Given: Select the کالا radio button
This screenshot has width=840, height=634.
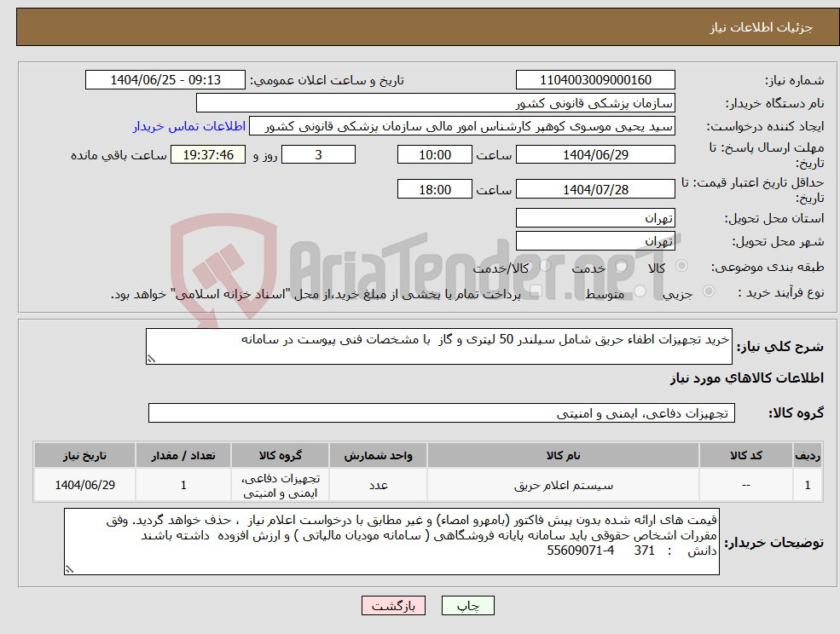Looking at the screenshot, I should click(x=680, y=266).
